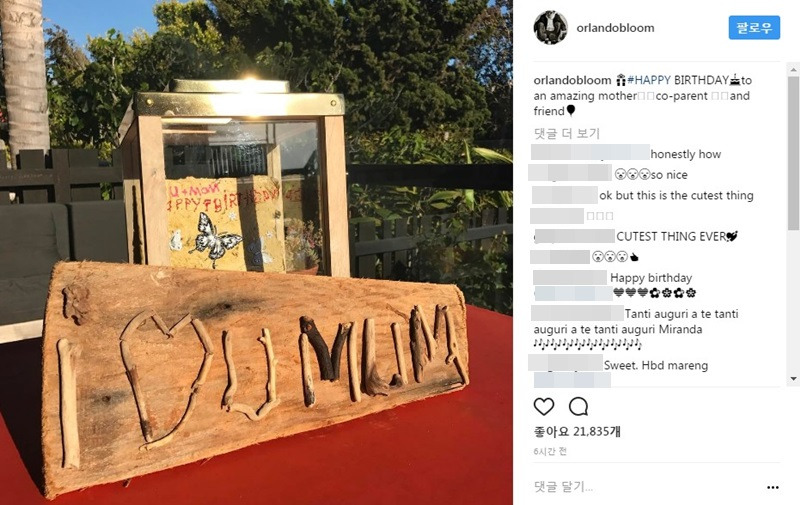Open the three-dot more options menu
Image resolution: width=800 pixels, height=505 pixels.
[772, 488]
